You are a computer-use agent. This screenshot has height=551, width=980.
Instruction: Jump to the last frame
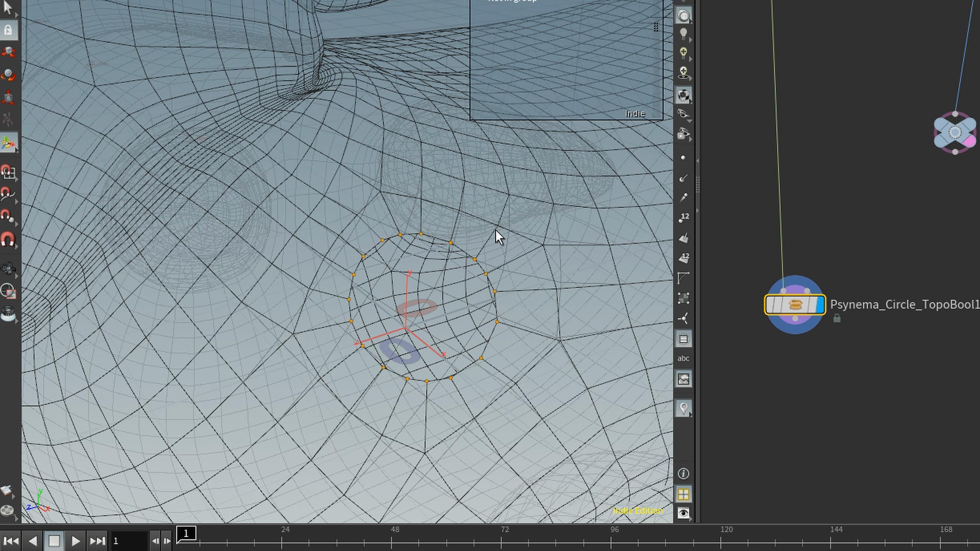(x=97, y=541)
